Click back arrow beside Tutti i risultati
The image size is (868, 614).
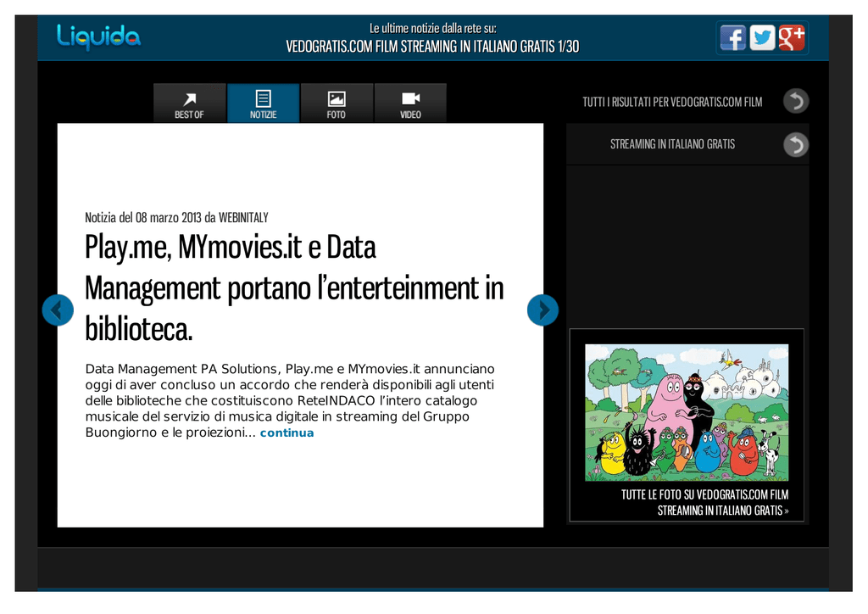click(x=796, y=101)
